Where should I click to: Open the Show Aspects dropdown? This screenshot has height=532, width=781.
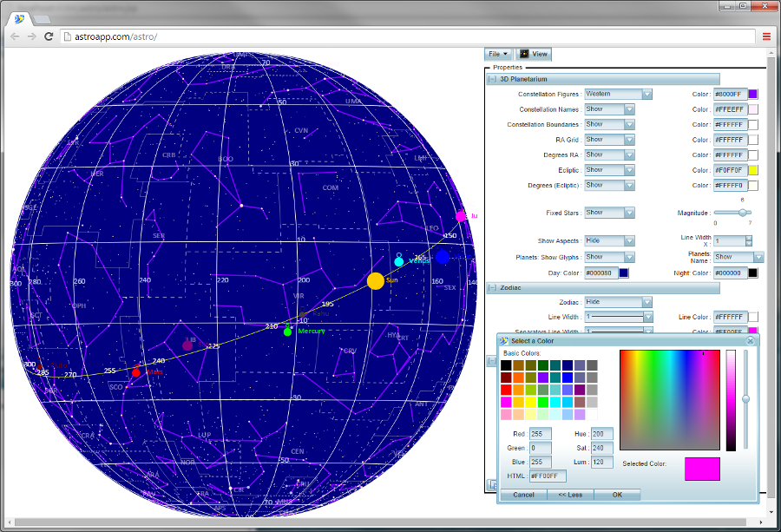[x=609, y=240]
